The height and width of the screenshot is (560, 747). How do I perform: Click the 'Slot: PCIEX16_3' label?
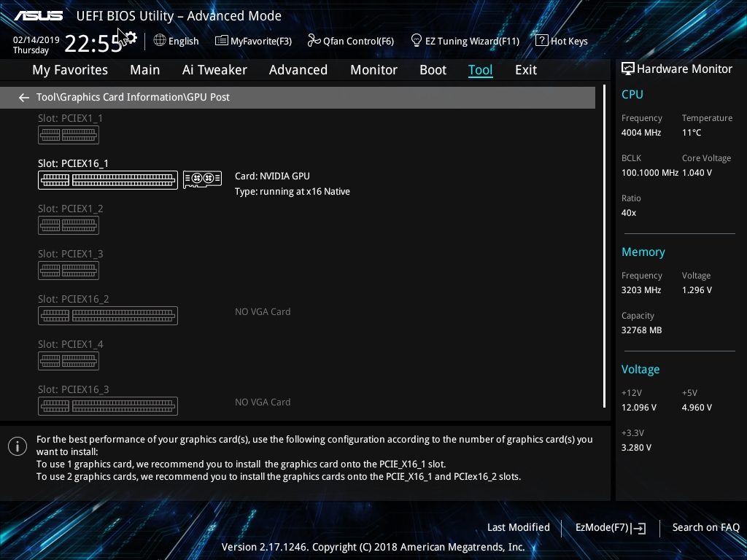(74, 389)
